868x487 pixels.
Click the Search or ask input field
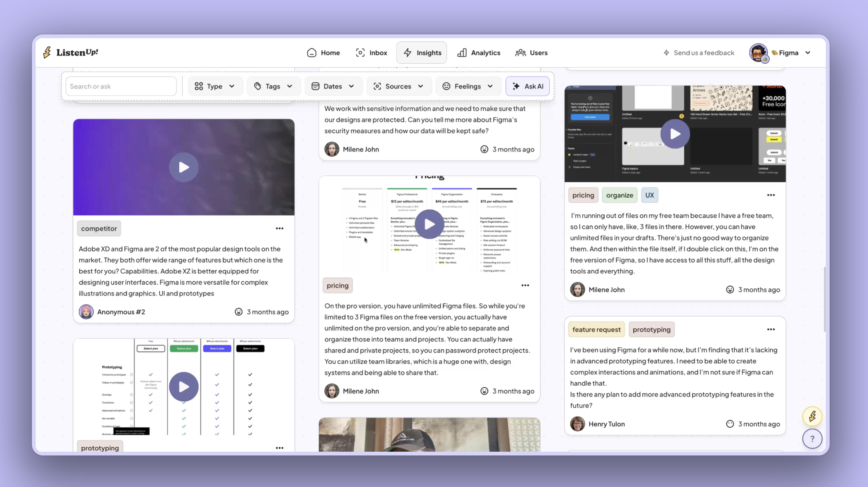[x=121, y=86]
